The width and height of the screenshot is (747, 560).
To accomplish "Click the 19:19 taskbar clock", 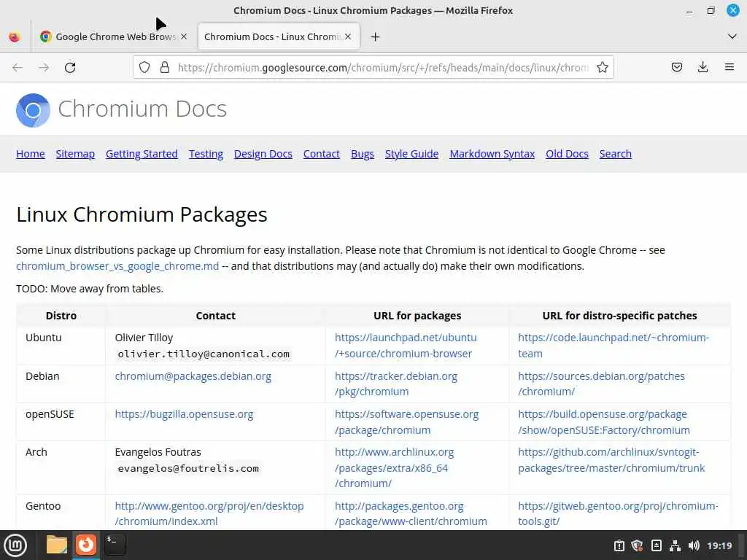I will [x=719, y=545].
